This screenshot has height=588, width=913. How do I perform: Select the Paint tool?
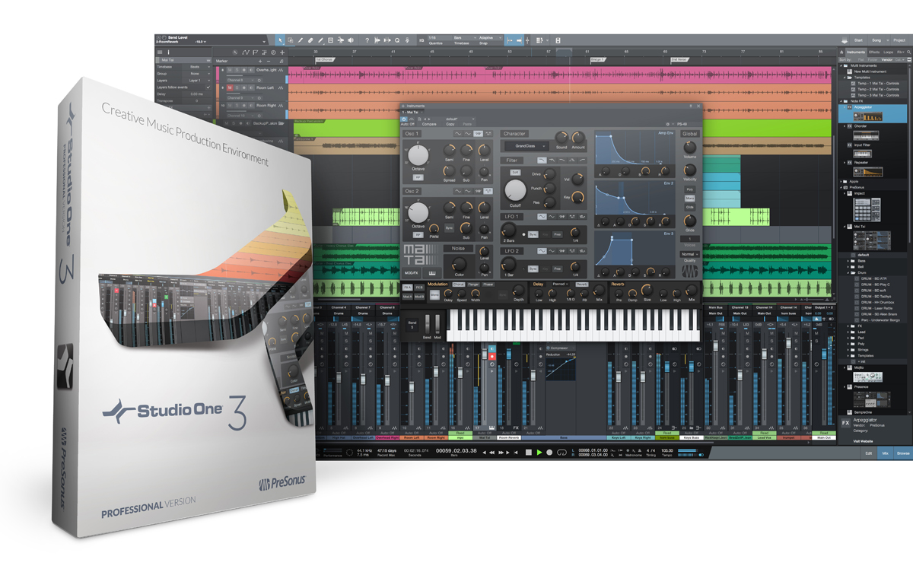coord(320,40)
